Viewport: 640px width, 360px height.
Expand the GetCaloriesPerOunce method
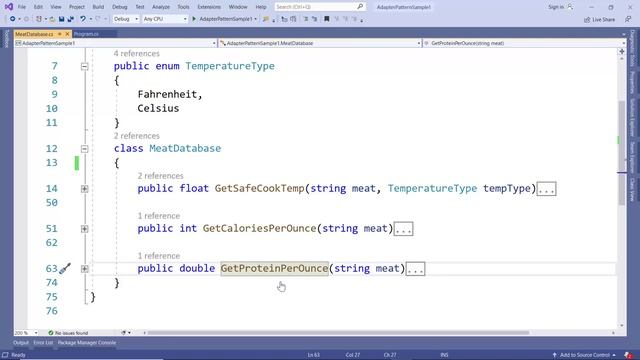[x=84, y=229]
